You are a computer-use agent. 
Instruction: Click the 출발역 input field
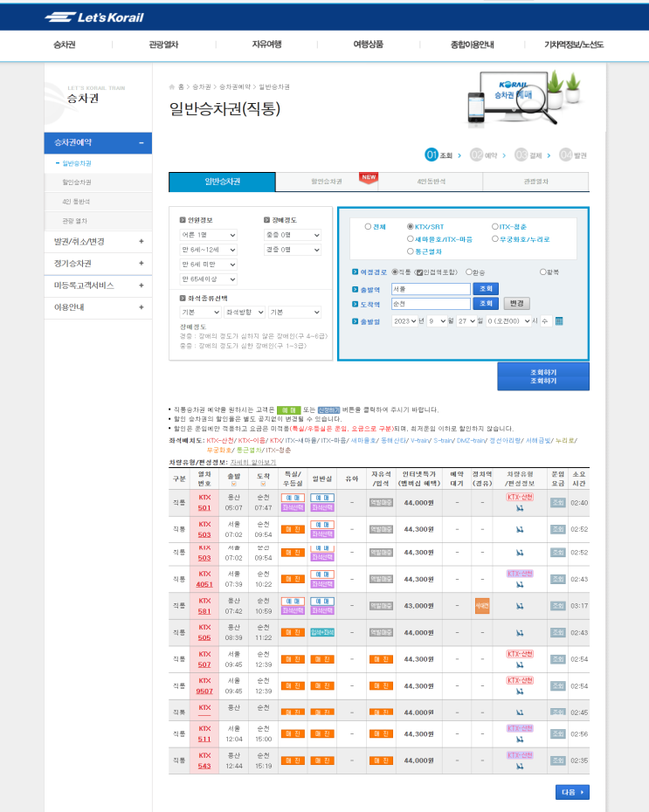(431, 289)
